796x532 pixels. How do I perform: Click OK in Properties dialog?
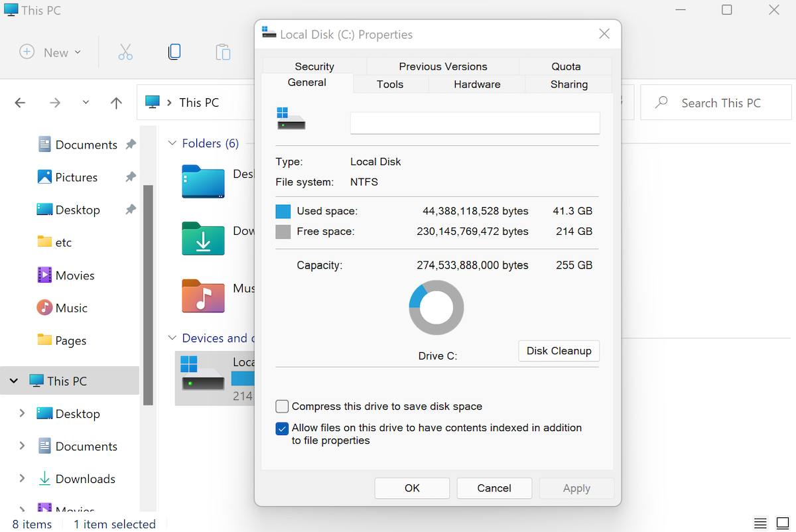pos(412,488)
